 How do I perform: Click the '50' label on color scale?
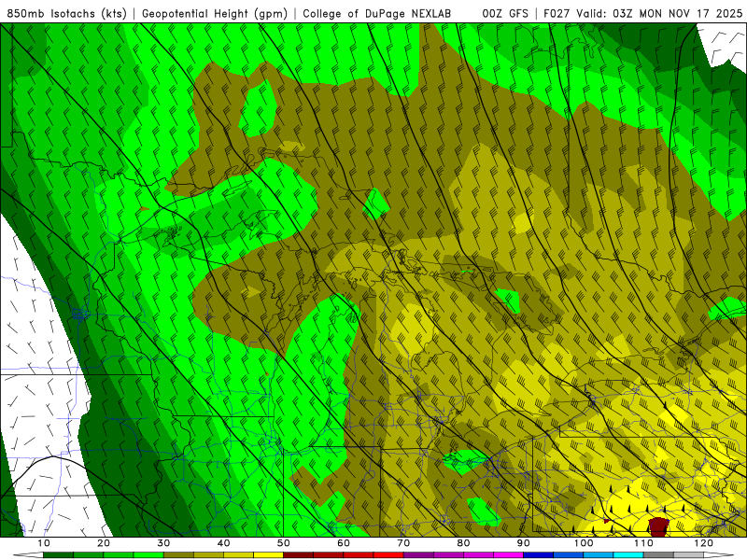284,543
